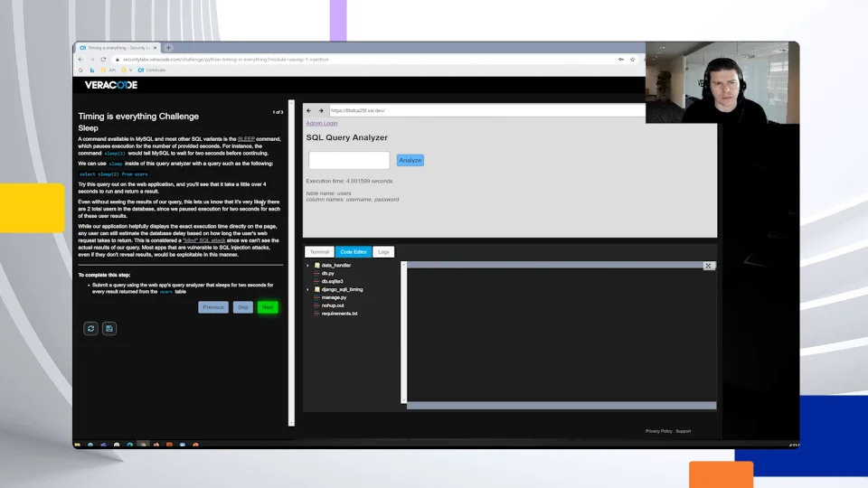Viewport: 868px width, 488px height.
Task: Open db.py in the file tree
Action: [327, 273]
